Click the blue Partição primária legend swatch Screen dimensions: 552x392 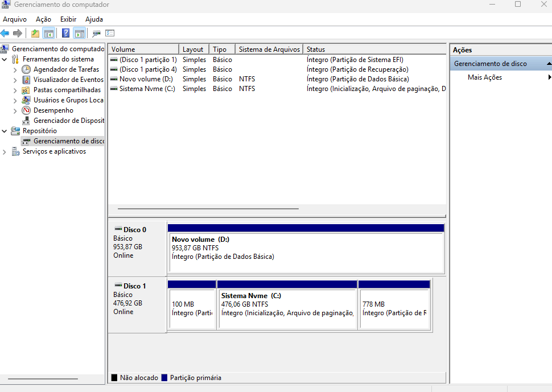(x=164, y=378)
